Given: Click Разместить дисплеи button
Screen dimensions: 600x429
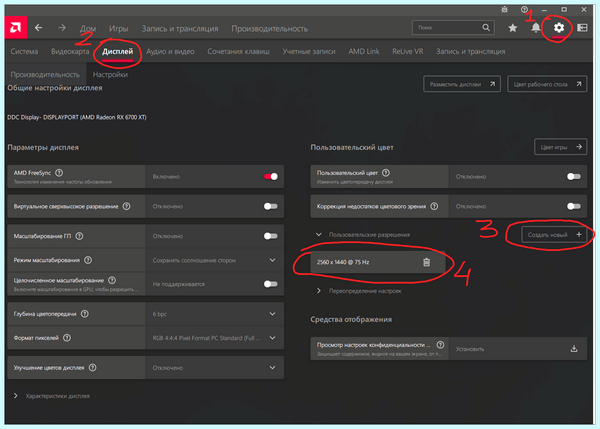Looking at the screenshot, I should point(462,84).
